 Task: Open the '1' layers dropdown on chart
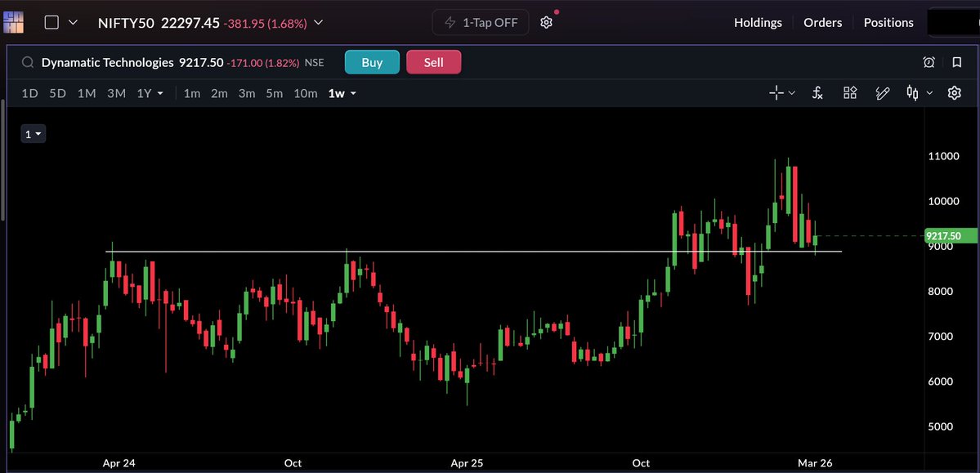(x=34, y=134)
